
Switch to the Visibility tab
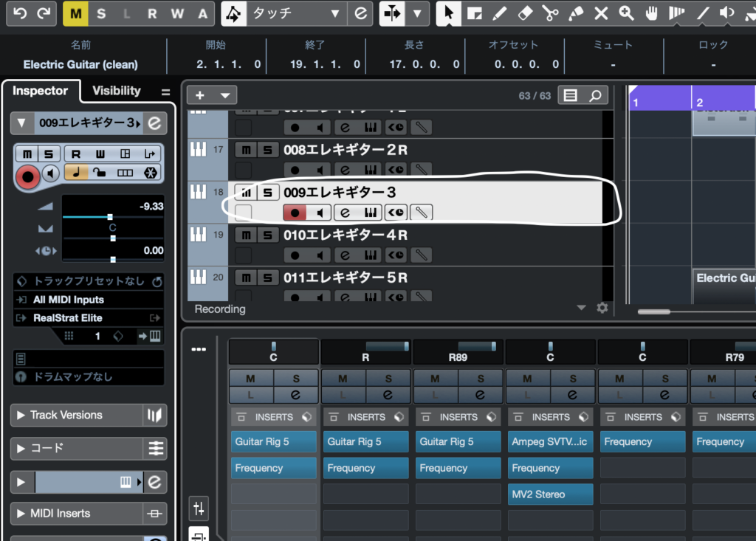pyautogui.click(x=116, y=91)
